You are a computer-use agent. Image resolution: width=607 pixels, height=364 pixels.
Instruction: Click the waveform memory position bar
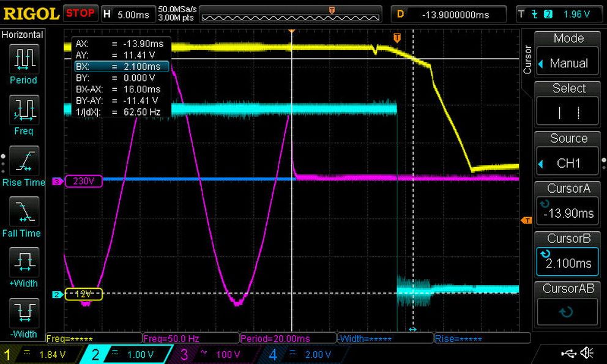[x=290, y=14]
